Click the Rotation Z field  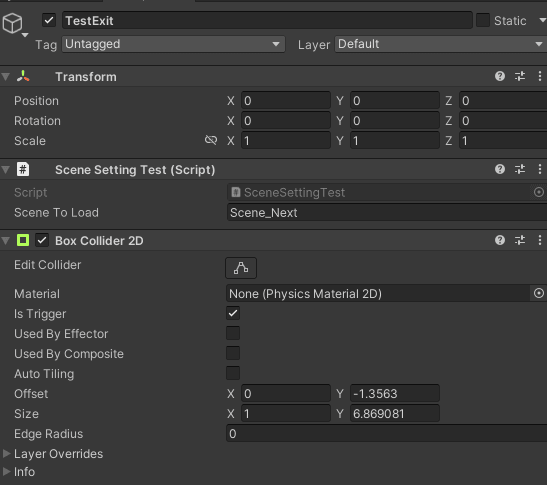(x=503, y=120)
